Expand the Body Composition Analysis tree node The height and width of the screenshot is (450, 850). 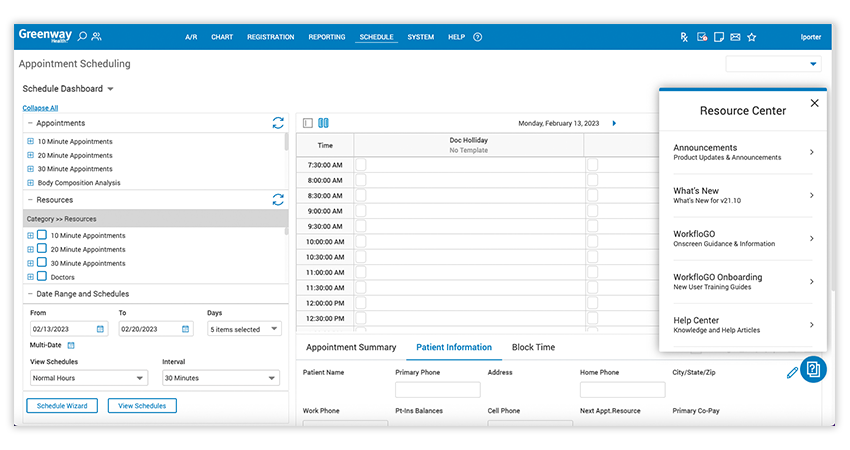tap(31, 183)
